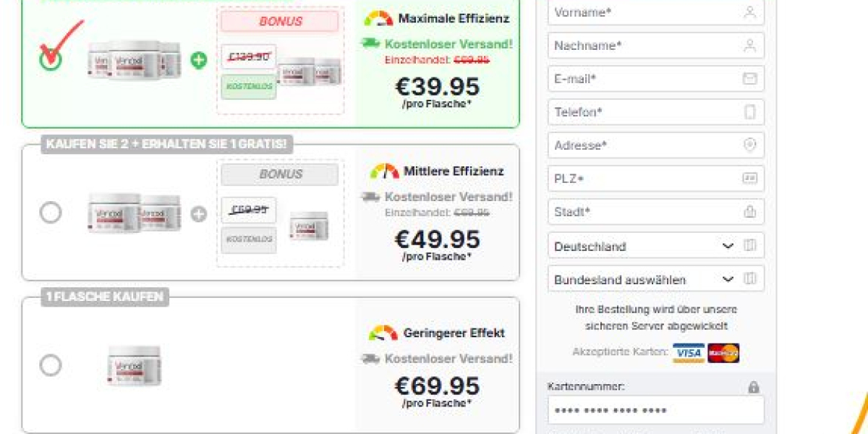The height and width of the screenshot is (434, 868).
Task: Focus the Kartennummer card number field
Action: [655, 411]
